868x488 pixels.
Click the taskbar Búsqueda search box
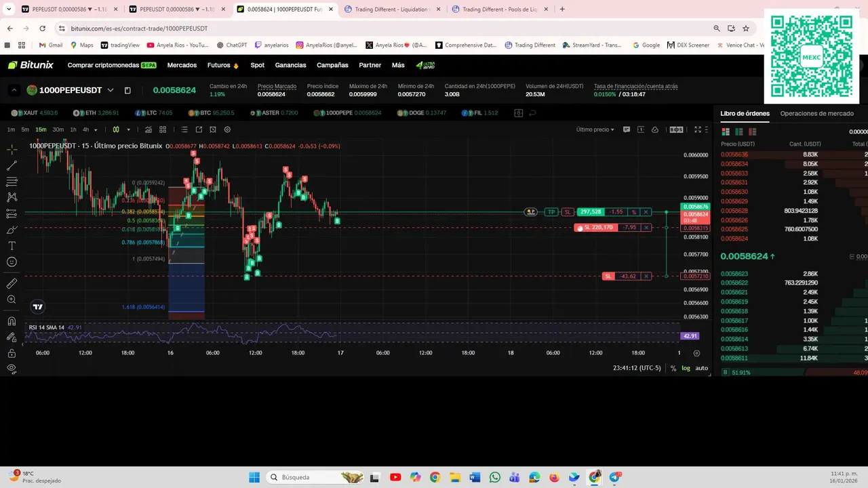[x=315, y=477]
